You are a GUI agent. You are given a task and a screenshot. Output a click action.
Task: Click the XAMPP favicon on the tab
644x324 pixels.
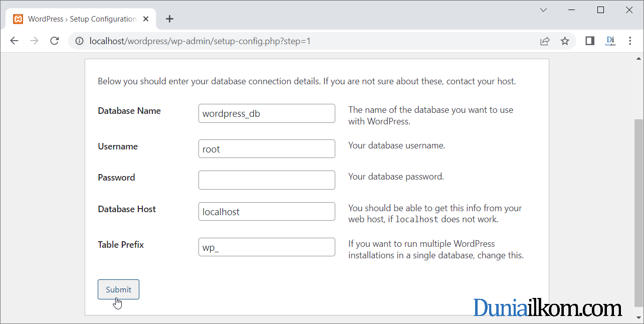pos(18,19)
